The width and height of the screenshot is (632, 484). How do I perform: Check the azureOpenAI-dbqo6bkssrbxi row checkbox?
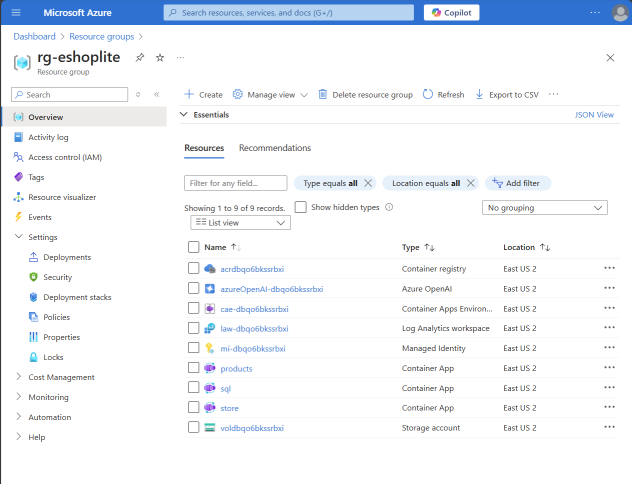193,288
